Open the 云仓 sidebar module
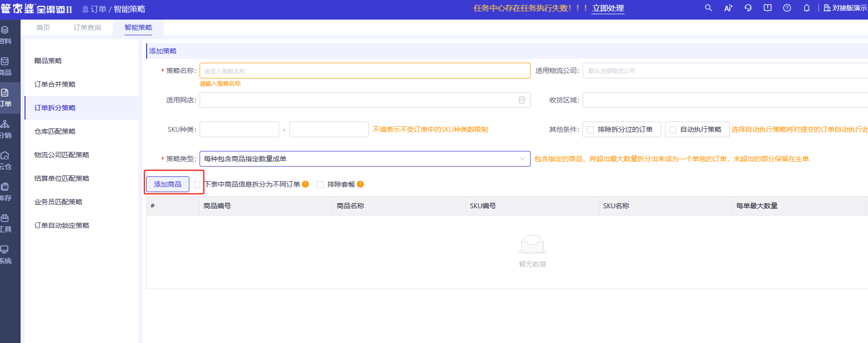This screenshot has width=868, height=343. point(6,161)
